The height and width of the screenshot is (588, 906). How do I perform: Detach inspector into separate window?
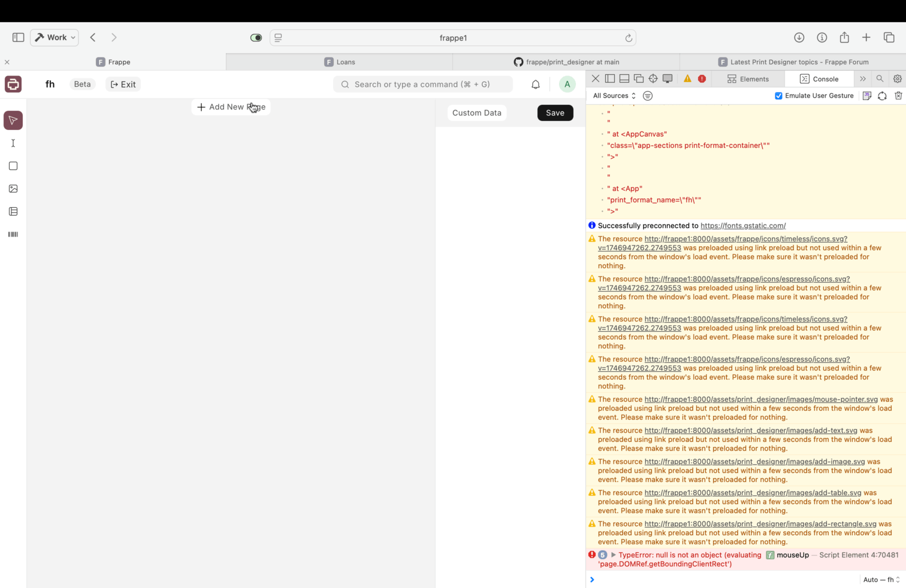[x=639, y=78]
